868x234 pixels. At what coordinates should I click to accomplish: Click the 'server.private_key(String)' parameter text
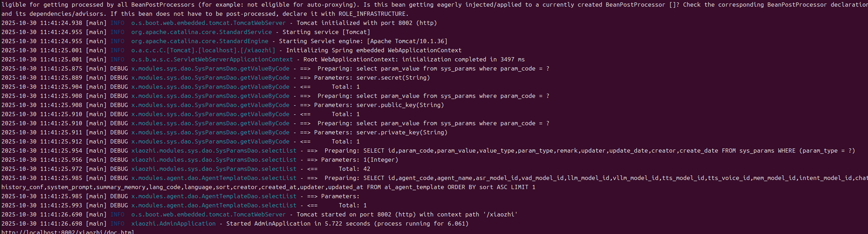[x=402, y=133]
